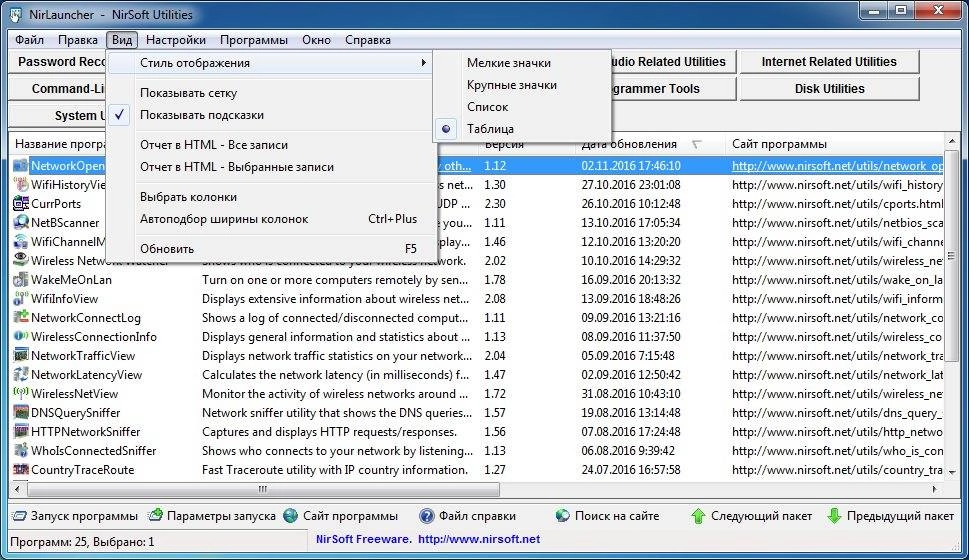
Task: Click the Параметры запуска toolbar icon
Action: click(x=156, y=515)
